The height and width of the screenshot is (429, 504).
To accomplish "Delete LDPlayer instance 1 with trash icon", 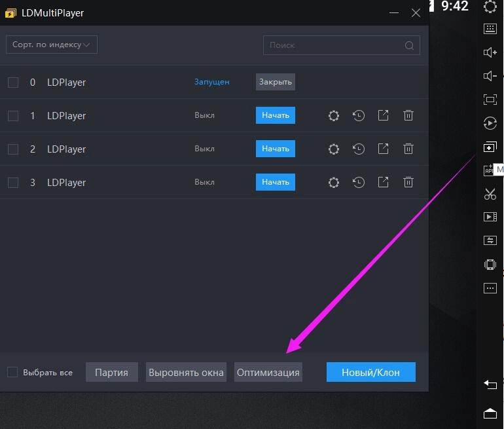I will pos(408,115).
